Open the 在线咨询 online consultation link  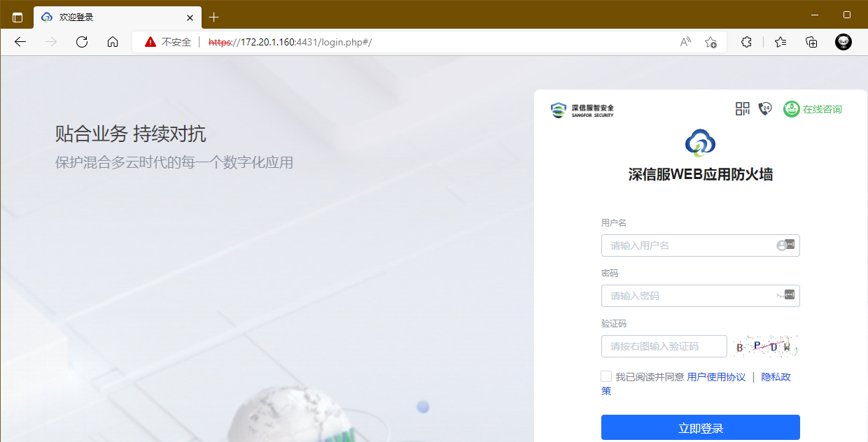click(813, 109)
